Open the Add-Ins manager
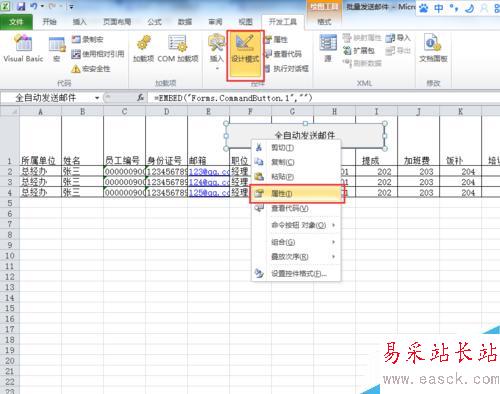This screenshot has width=500, height=394. click(143, 49)
